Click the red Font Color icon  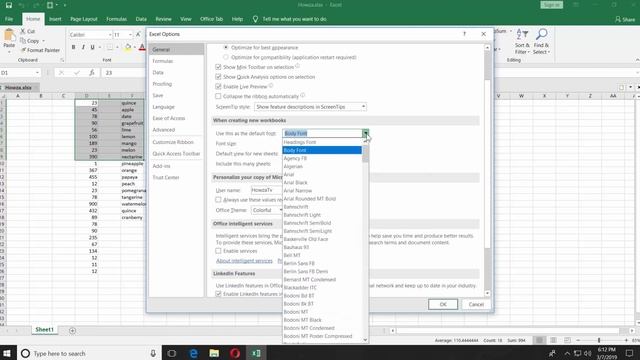(x=142, y=47)
